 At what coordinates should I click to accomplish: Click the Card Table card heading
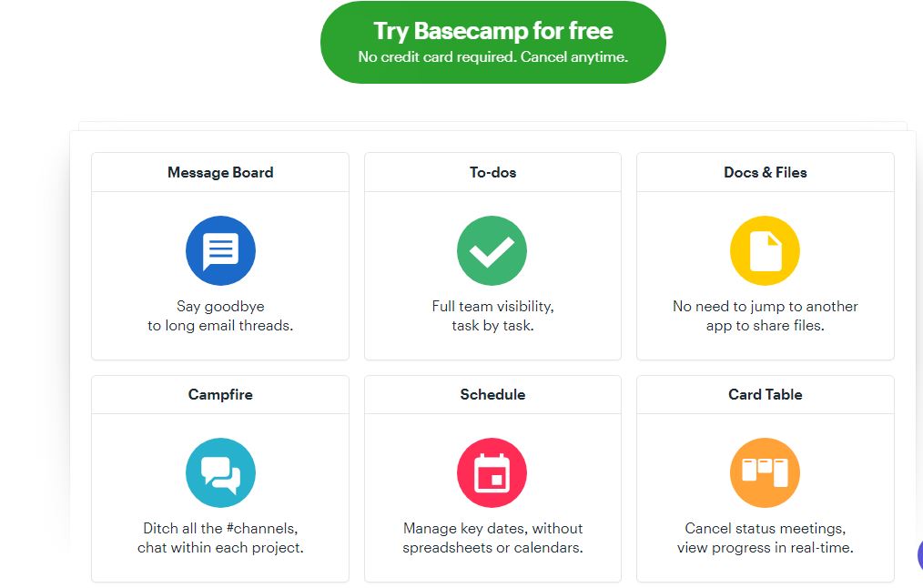click(x=765, y=394)
